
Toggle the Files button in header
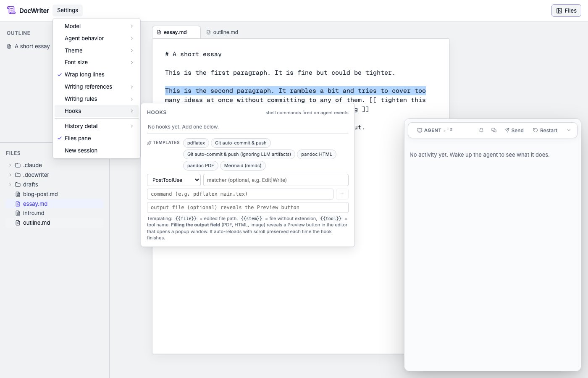point(566,10)
